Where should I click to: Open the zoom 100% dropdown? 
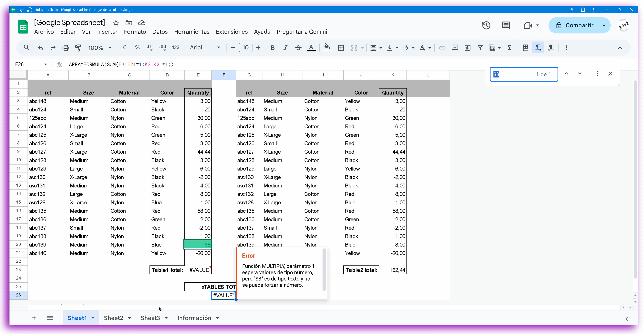[100, 48]
